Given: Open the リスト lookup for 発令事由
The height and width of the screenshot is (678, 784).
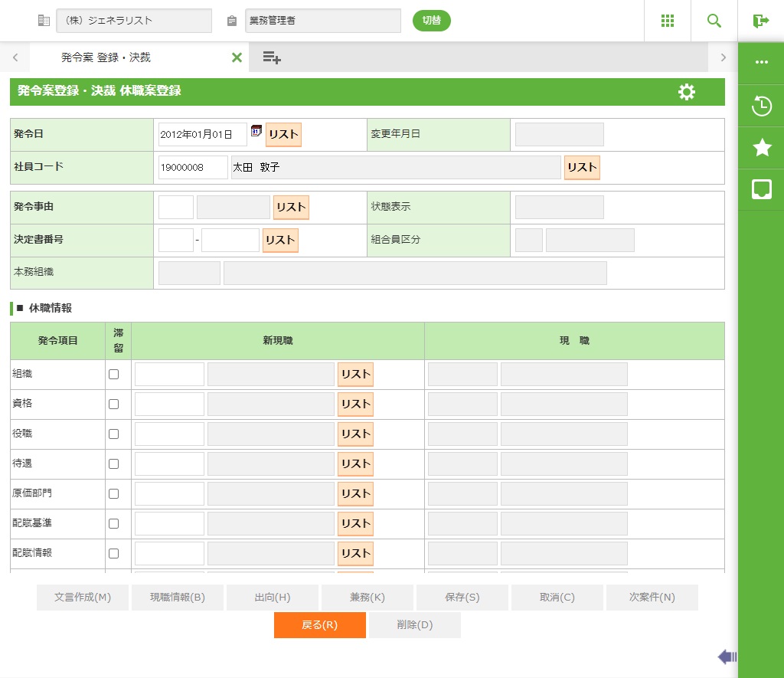Looking at the screenshot, I should click(291, 207).
